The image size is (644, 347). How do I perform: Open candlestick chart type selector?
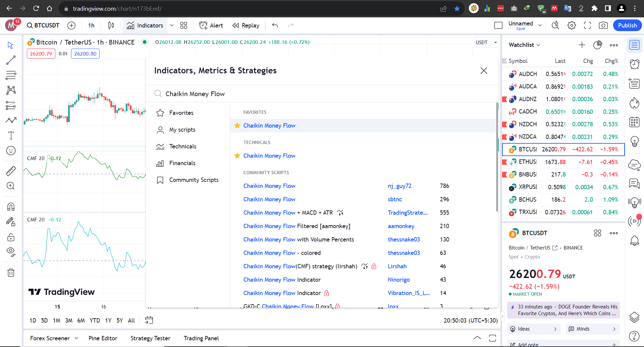(x=111, y=25)
